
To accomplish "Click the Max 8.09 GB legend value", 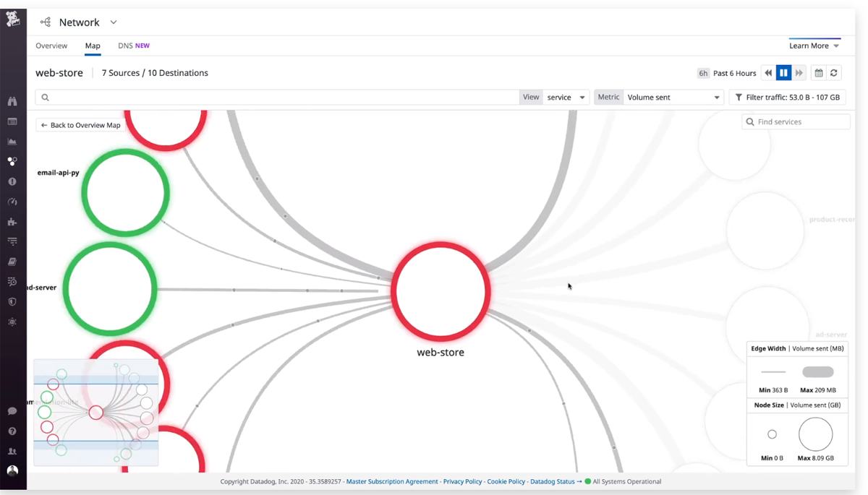I will click(816, 458).
